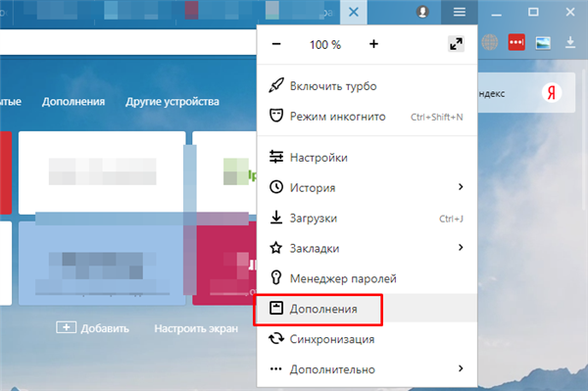Click the password manager key icon
Viewport: 588px width, 391px height.
(x=276, y=277)
